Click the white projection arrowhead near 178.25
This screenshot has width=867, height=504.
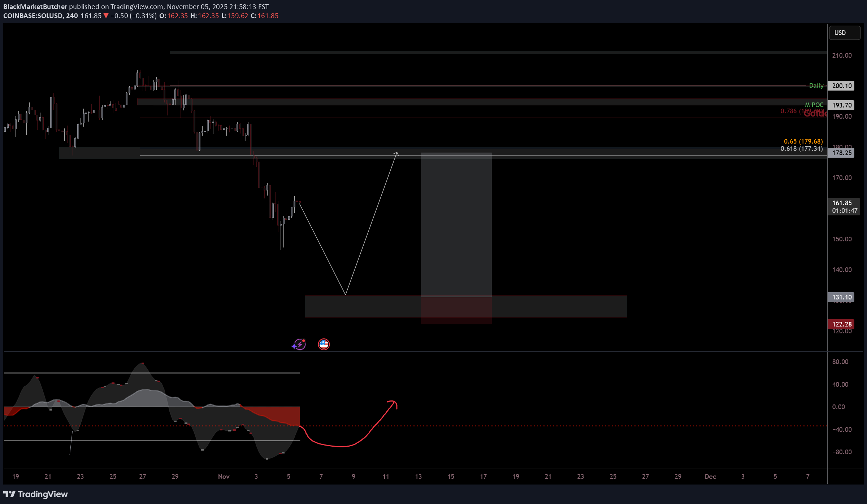[396, 154]
